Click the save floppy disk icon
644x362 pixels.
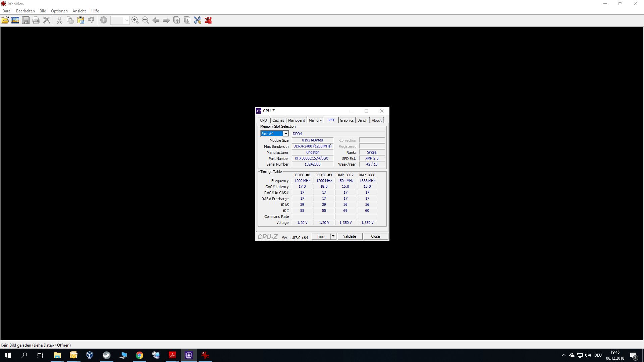click(x=26, y=20)
